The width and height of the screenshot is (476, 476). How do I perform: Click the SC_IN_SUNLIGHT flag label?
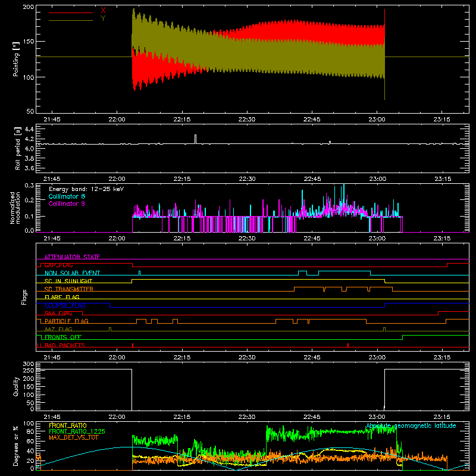tap(68, 281)
